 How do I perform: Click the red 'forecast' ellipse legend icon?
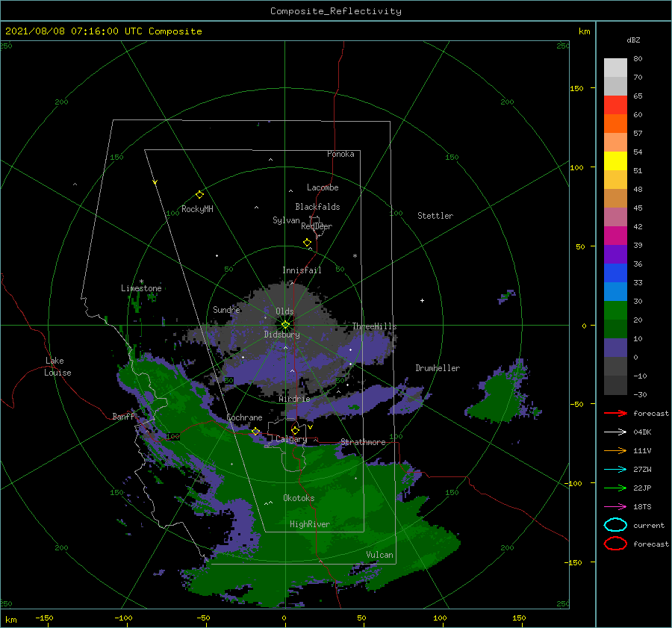[615, 544]
